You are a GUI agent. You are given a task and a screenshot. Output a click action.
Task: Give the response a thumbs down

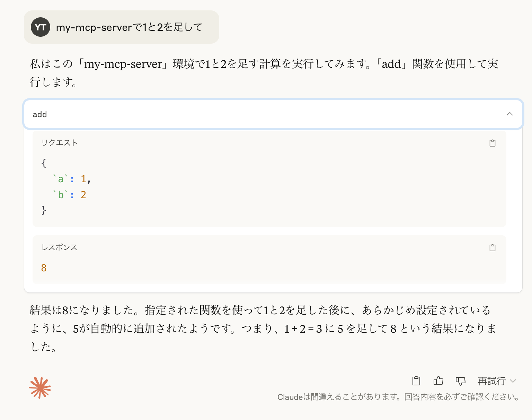click(x=460, y=381)
